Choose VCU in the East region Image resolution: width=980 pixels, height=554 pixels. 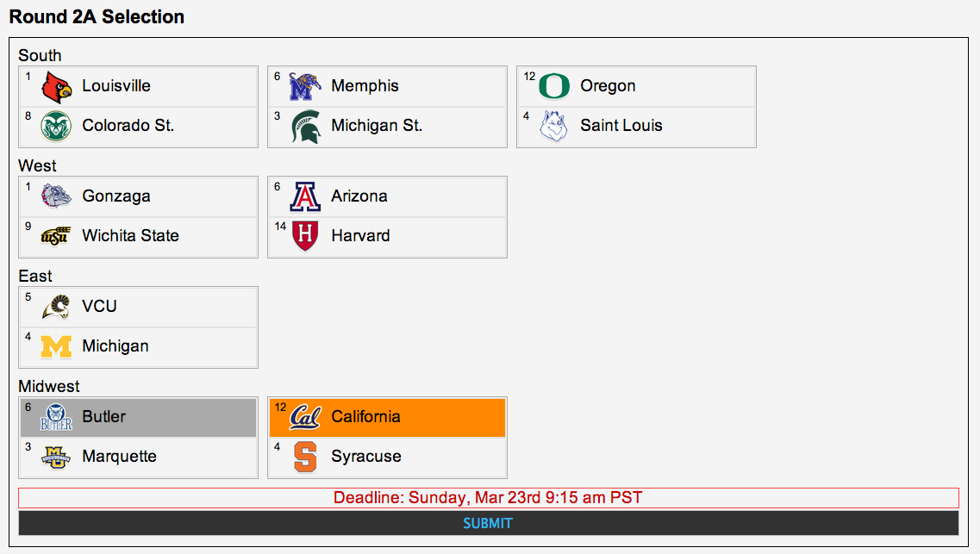[x=138, y=307]
